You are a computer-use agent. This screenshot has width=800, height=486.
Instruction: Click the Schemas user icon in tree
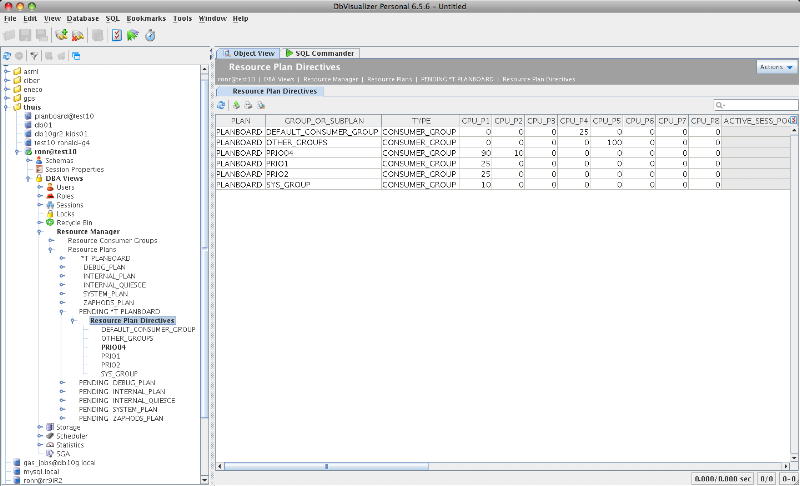[x=39, y=160]
